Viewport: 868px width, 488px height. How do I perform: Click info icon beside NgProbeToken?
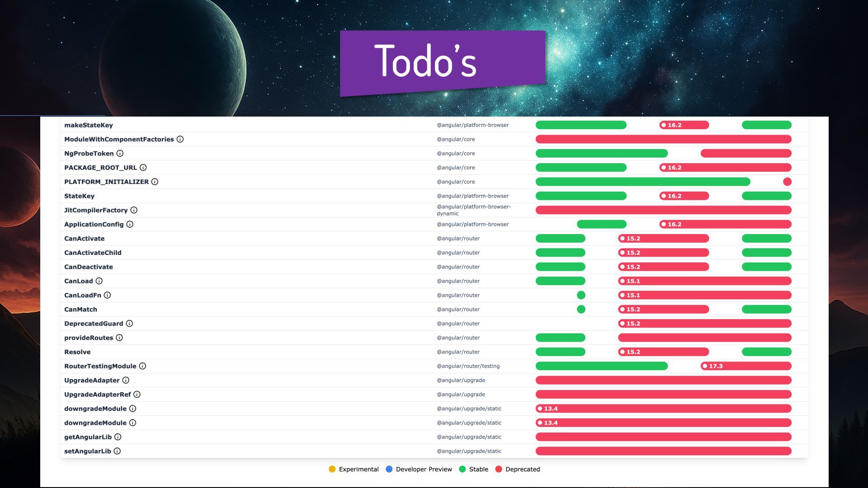click(x=120, y=154)
